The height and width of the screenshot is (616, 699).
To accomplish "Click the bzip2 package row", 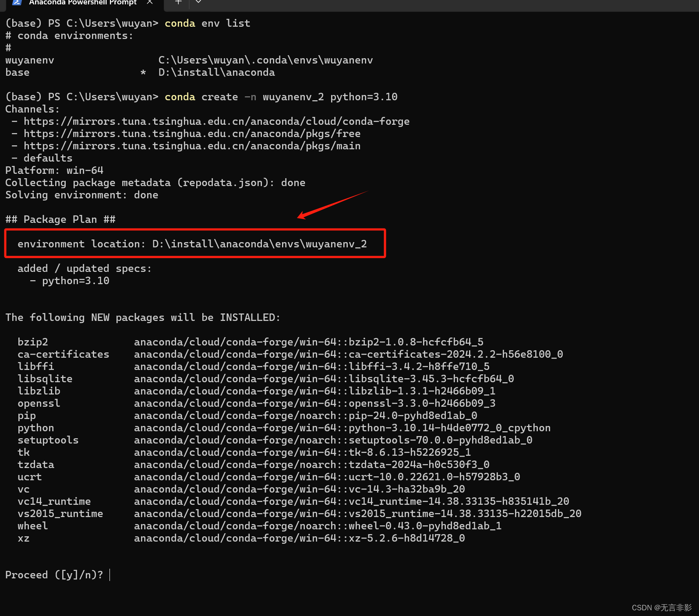I will click(251, 342).
